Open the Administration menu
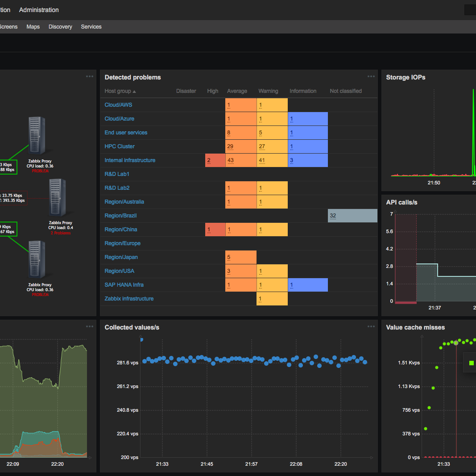Screen dimensions: 476x476 pyautogui.click(x=39, y=10)
